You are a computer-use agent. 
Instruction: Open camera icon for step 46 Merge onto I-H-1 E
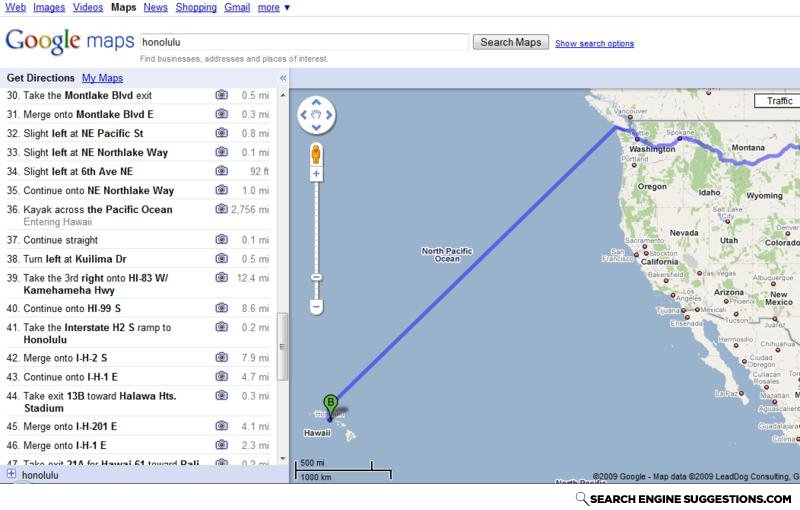221,445
